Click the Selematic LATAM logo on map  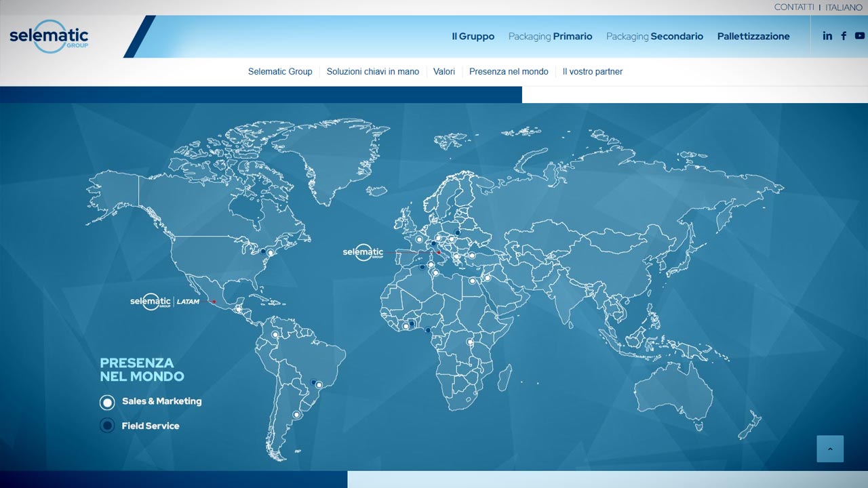(x=165, y=302)
